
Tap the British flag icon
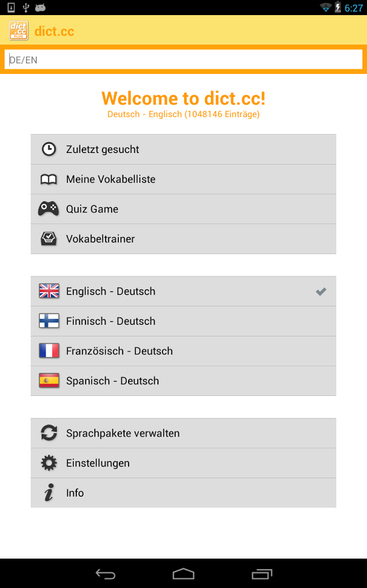pyautogui.click(x=49, y=291)
